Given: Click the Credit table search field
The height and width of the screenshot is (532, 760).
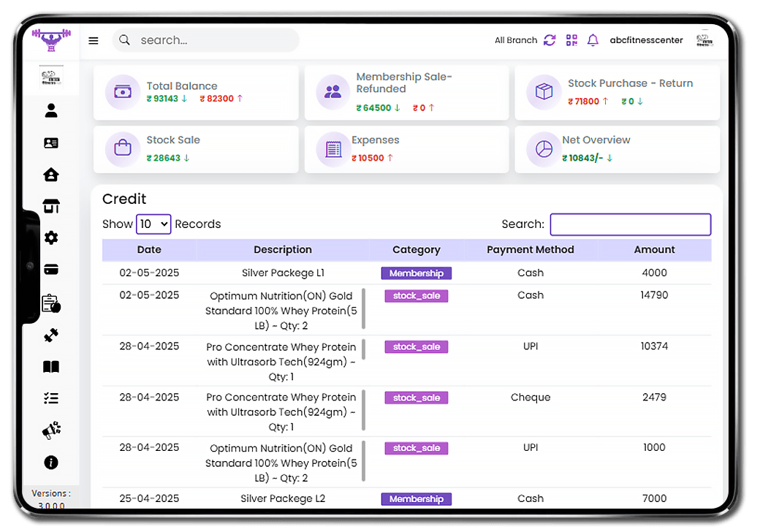Looking at the screenshot, I should pos(630,224).
